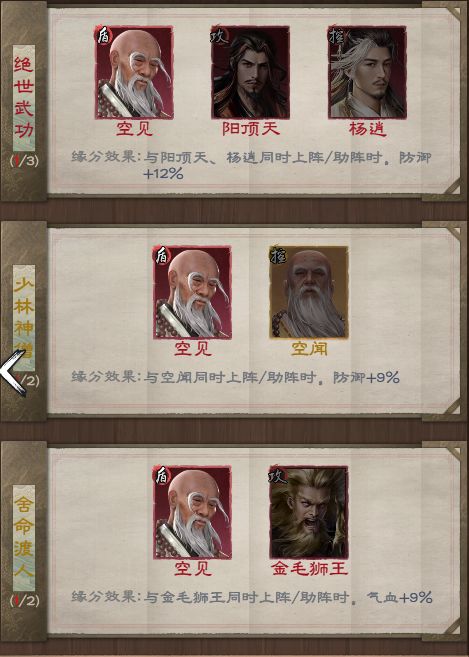Click the 空闻 name text in gold
This screenshot has width=469, height=657.
point(309,349)
